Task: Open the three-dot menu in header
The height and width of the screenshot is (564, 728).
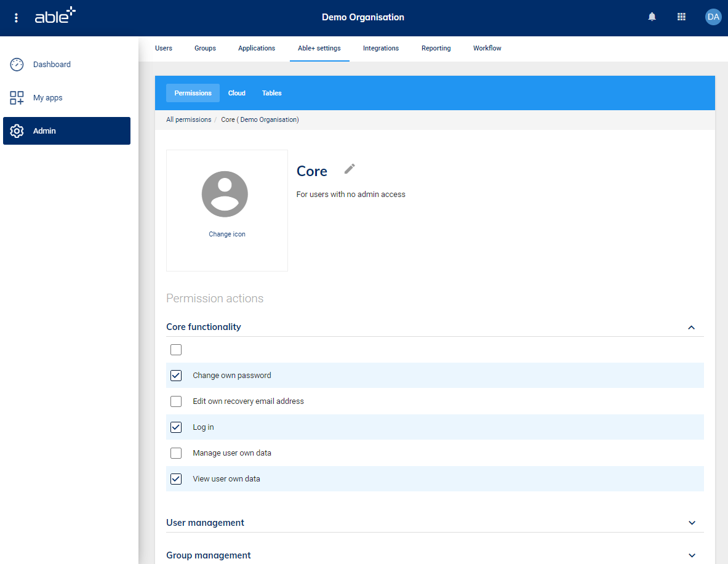Action: click(x=16, y=18)
